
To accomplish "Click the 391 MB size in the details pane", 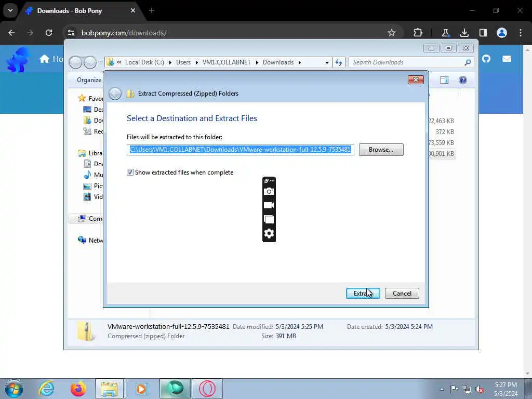I will coord(286,336).
